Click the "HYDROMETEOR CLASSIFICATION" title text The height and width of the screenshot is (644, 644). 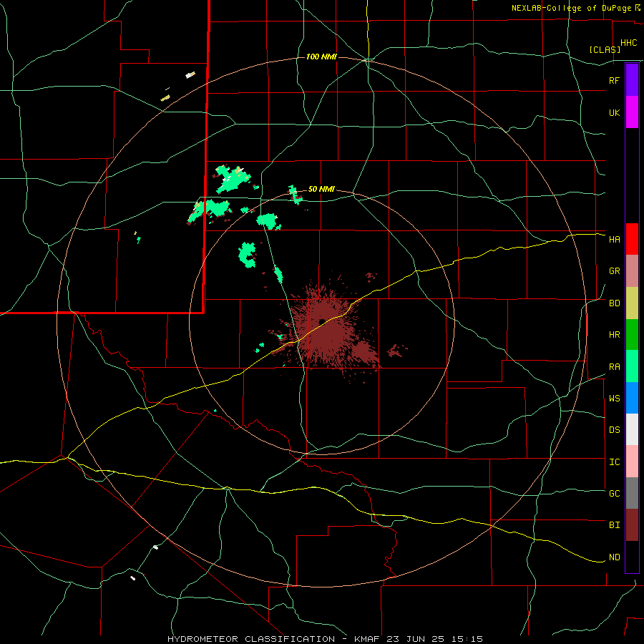tap(250, 639)
